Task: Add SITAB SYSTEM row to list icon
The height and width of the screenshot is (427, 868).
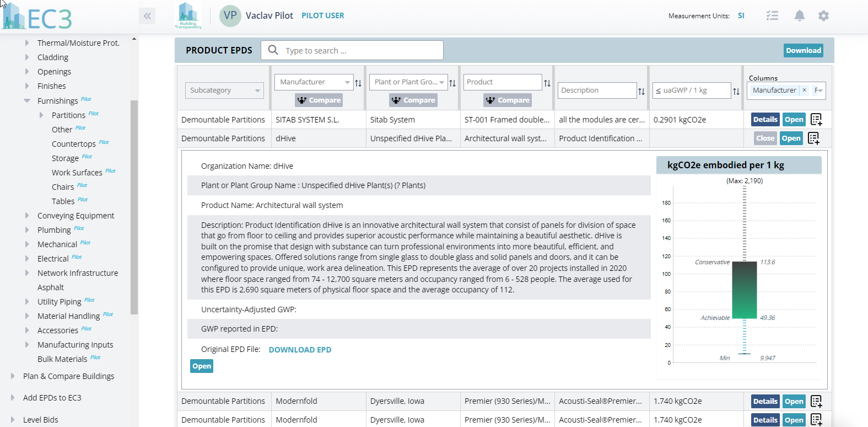Action: 816,119
